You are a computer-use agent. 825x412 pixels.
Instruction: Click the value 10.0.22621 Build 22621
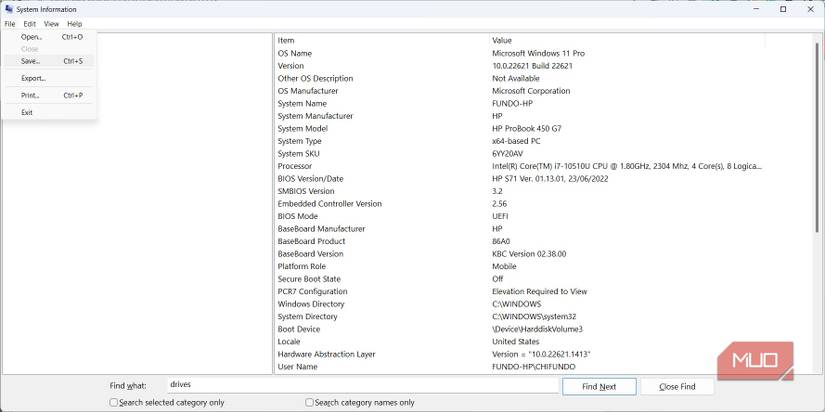coord(532,66)
